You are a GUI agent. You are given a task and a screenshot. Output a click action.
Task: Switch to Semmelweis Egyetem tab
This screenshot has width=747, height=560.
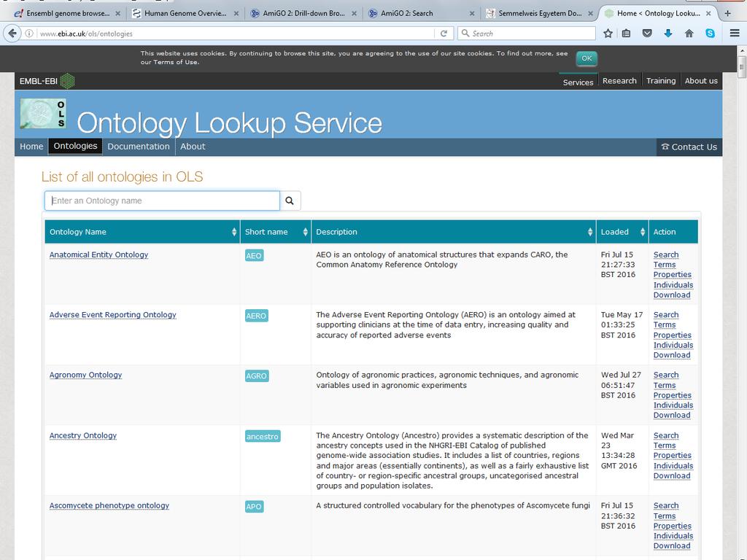tap(539, 13)
